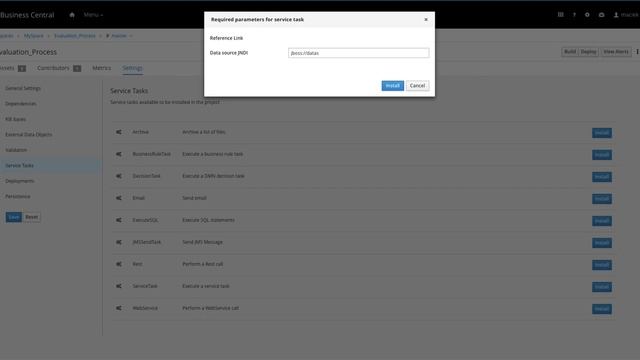Open Dependencies section
640x360 pixels.
21,104
